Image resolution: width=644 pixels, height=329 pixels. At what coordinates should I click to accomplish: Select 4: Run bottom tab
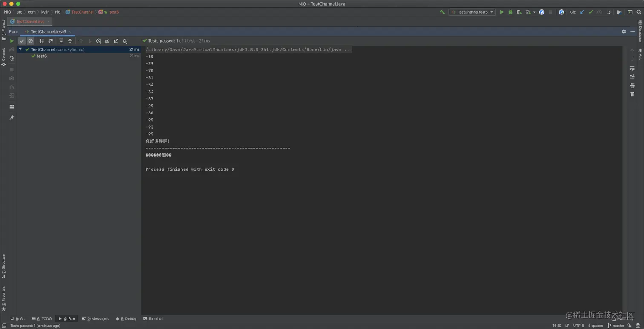[x=66, y=319]
